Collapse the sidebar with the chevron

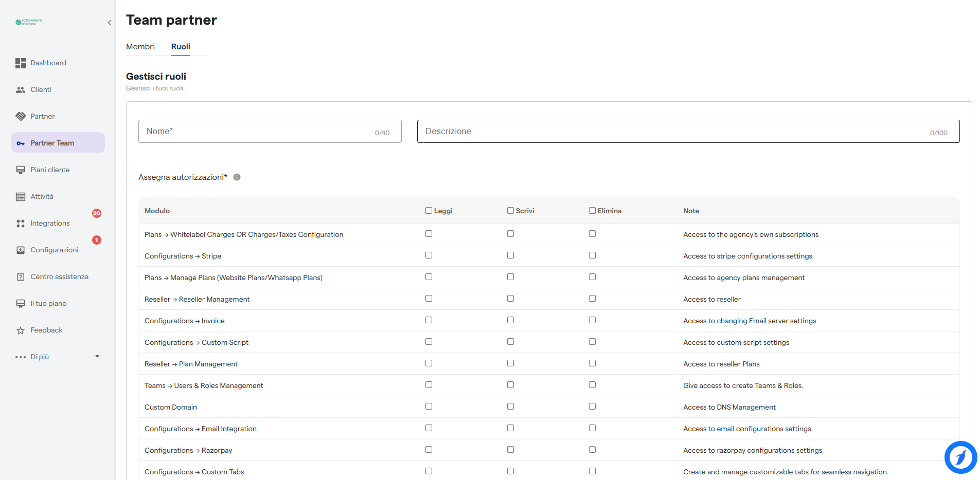coord(109,23)
